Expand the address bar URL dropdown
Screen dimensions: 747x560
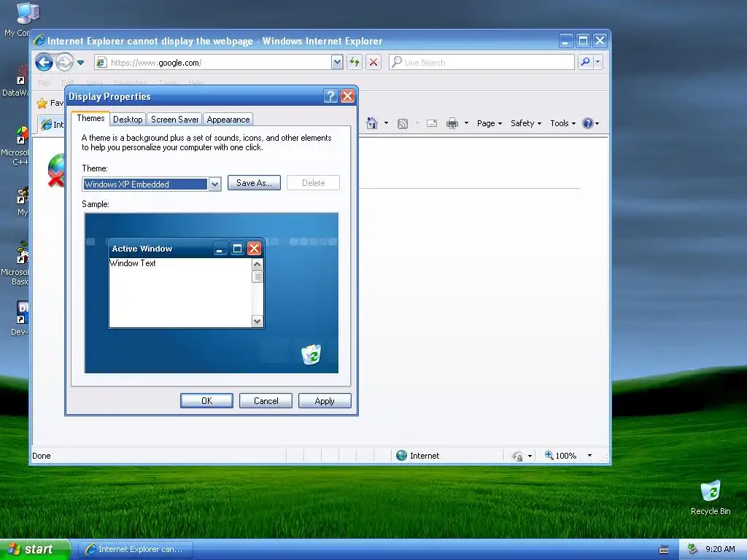pyautogui.click(x=337, y=63)
